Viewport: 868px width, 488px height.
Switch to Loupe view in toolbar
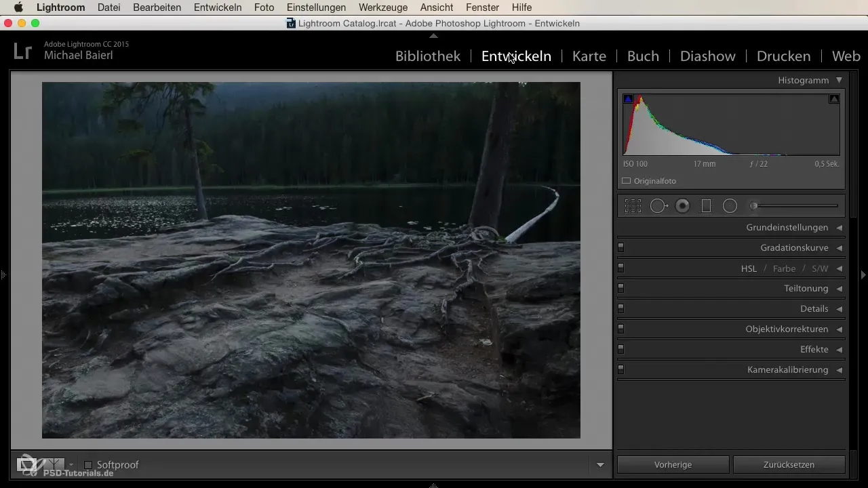(26, 465)
